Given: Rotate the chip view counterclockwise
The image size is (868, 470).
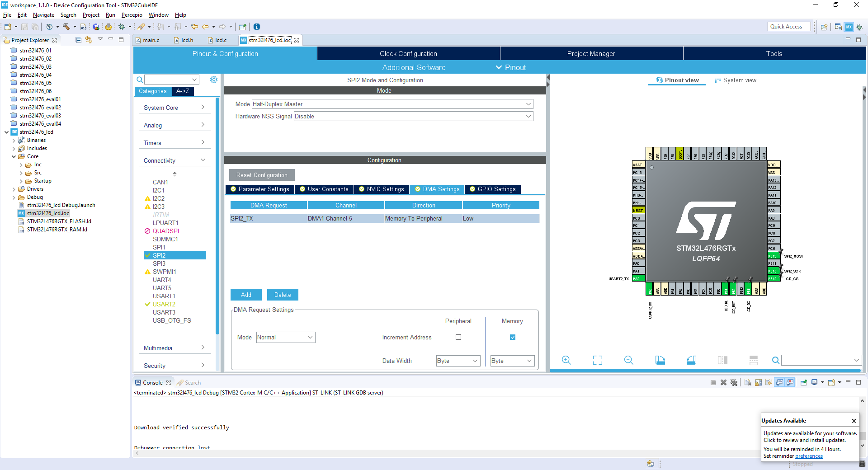Looking at the screenshot, I should tap(691, 360).
